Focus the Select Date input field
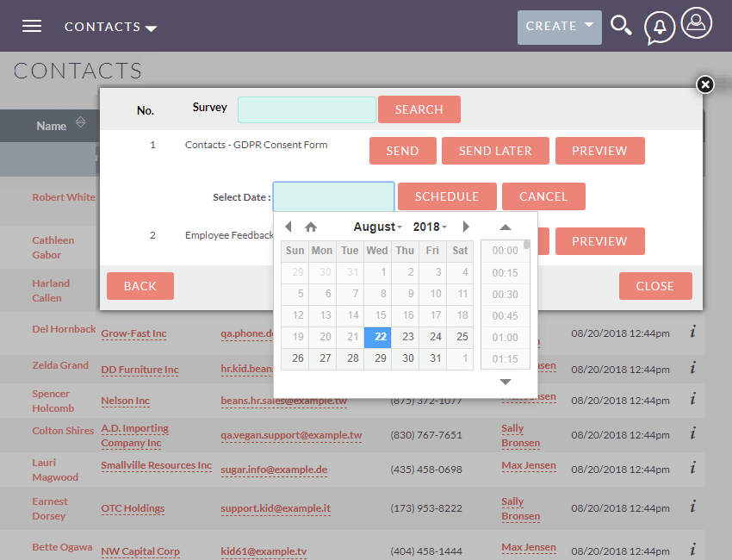The height and width of the screenshot is (560, 732). pyautogui.click(x=333, y=196)
